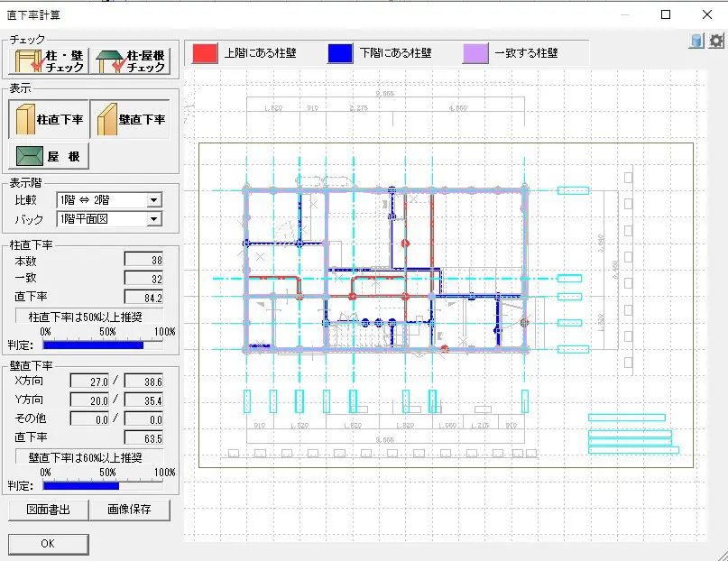Run the 柱-屋根チェック check
728x561 pixels.
click(x=133, y=61)
